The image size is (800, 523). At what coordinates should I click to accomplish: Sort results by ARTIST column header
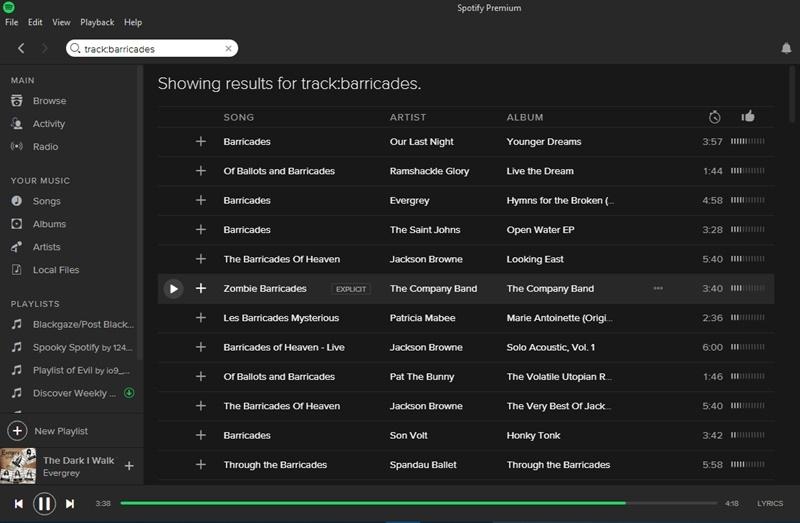[x=408, y=117]
